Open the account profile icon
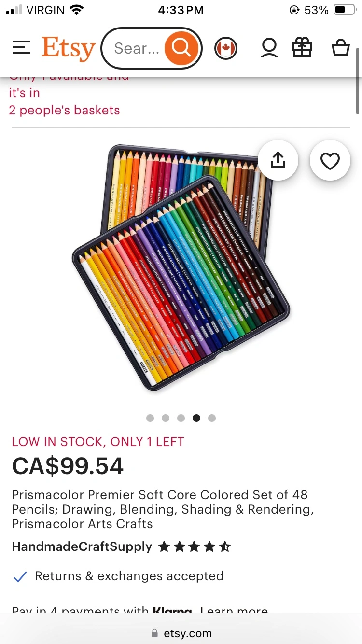Screen dimensions: 362x644 tap(269, 48)
